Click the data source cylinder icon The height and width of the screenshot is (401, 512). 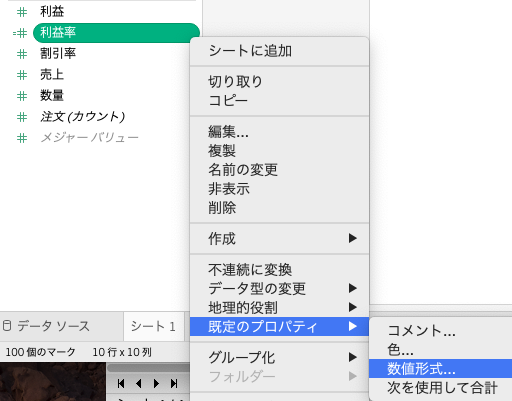point(7,326)
